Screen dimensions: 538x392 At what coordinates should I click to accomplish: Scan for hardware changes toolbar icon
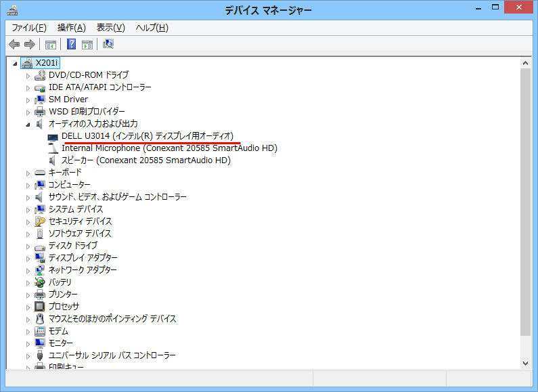click(108, 45)
